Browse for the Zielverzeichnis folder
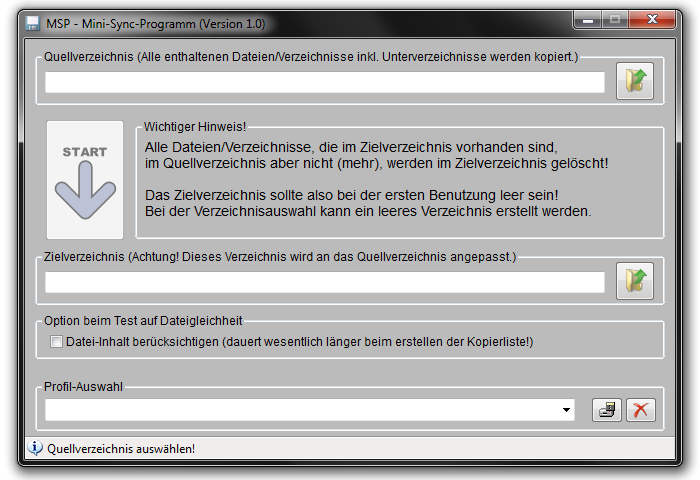The width and height of the screenshot is (700, 480). pos(634,282)
